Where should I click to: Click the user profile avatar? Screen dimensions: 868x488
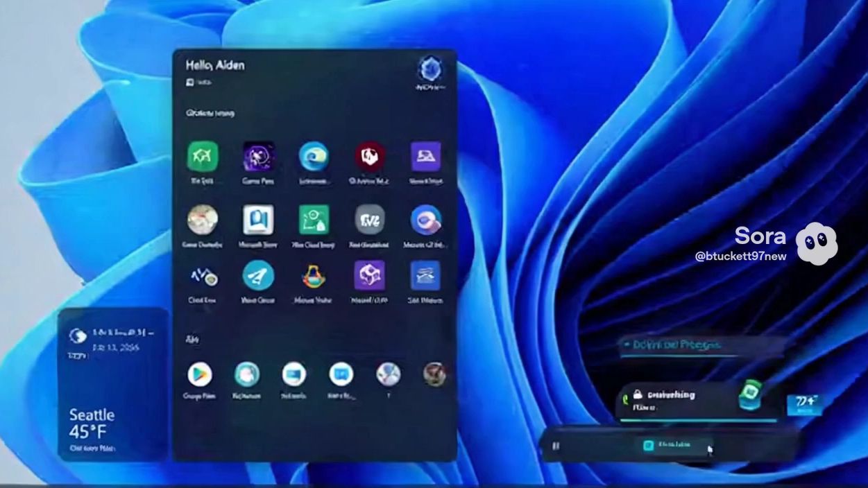(430, 69)
